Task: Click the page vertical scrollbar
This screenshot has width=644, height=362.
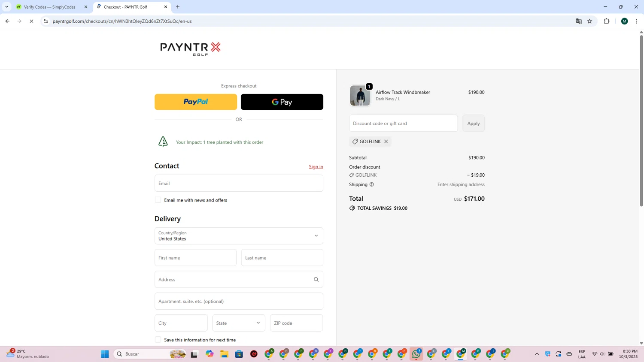Action: [x=641, y=121]
